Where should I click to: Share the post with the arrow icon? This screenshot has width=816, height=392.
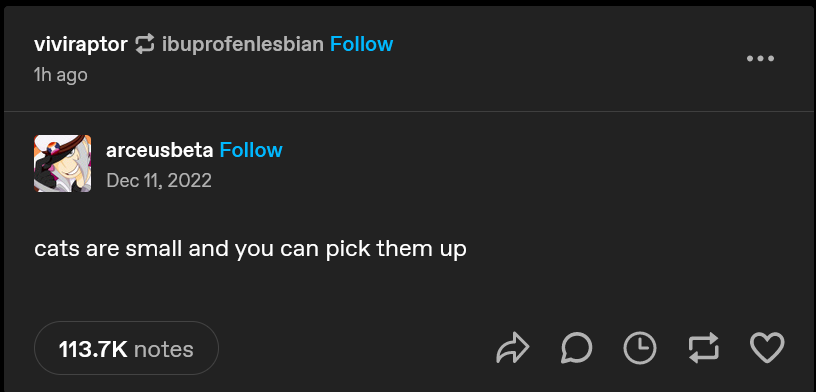(x=513, y=348)
